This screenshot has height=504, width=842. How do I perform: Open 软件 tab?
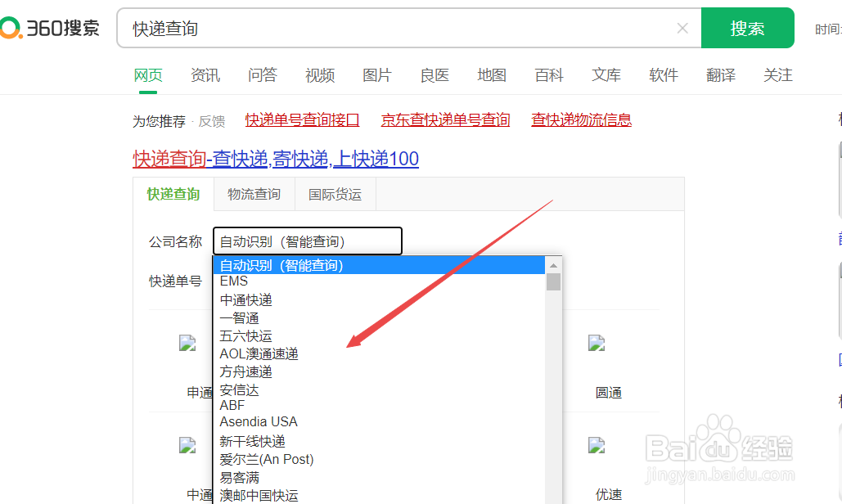pyautogui.click(x=664, y=75)
